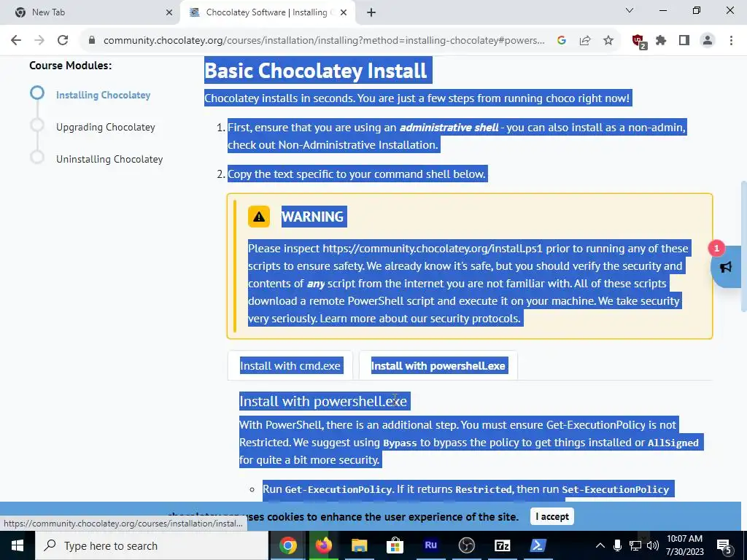
Task: Click the microphone tray icon
Action: [617, 545]
